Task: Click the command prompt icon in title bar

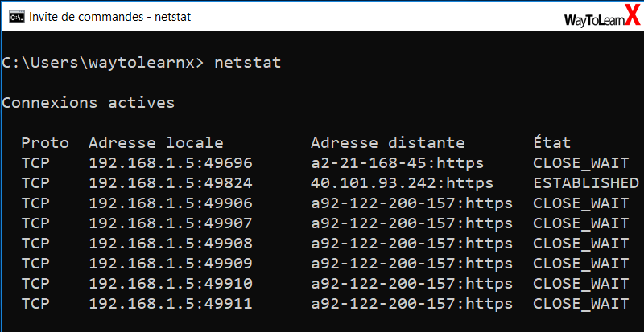Action: [16, 17]
